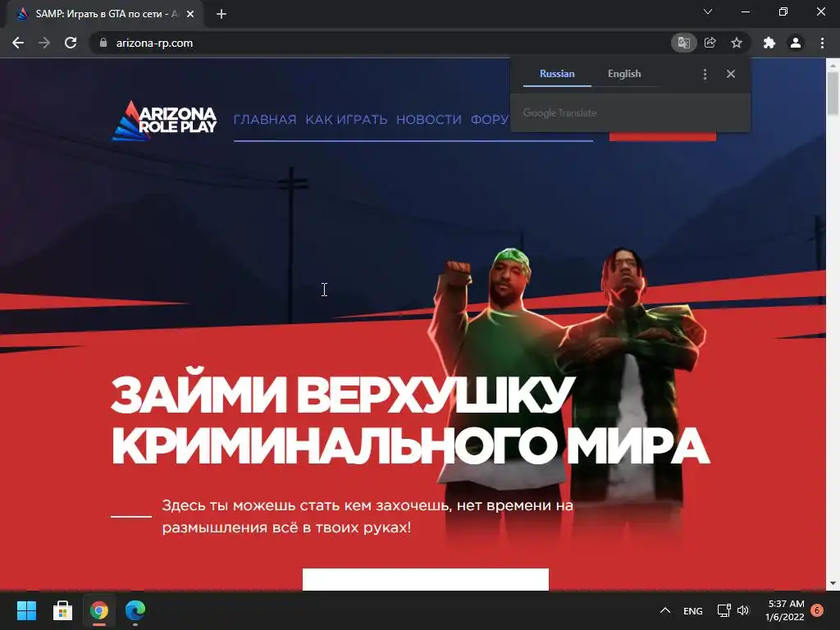Open the НОВОСТИ navigation link
The width and height of the screenshot is (840, 630).
[428, 120]
